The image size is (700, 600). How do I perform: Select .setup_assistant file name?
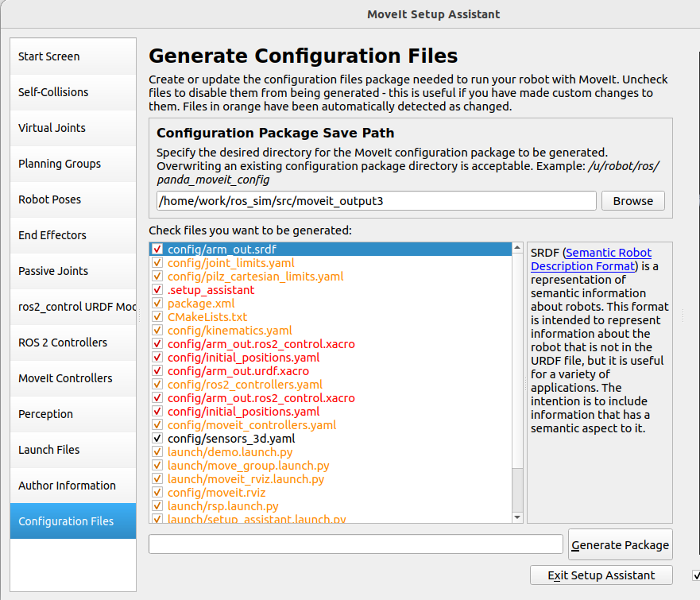211,290
